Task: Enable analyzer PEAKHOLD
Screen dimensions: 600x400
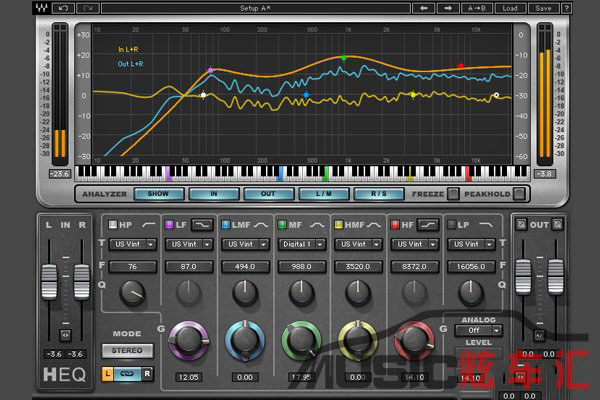Action: pos(519,194)
